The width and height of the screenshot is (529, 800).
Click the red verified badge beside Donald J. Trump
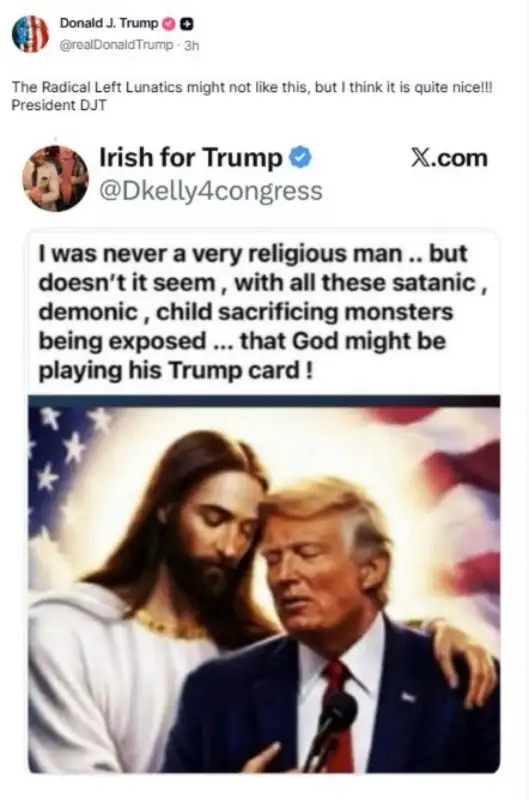[x=169, y=23]
